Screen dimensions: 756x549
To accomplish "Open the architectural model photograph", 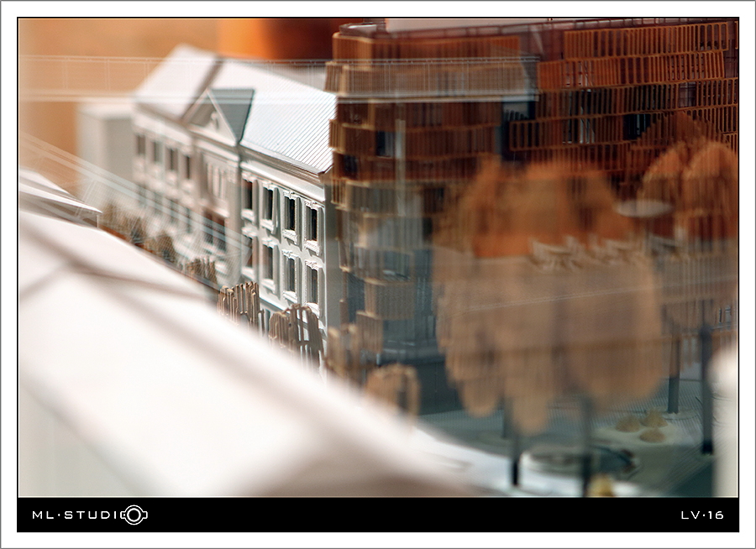I will tap(378, 258).
